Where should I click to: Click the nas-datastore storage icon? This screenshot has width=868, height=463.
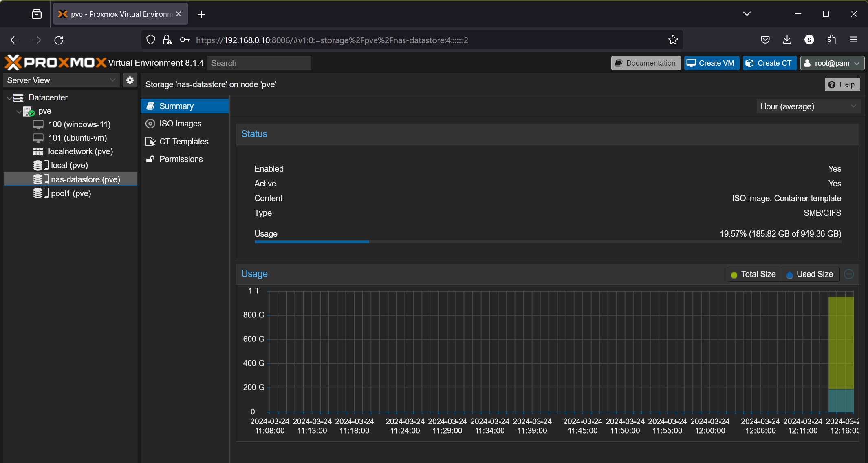(41, 179)
